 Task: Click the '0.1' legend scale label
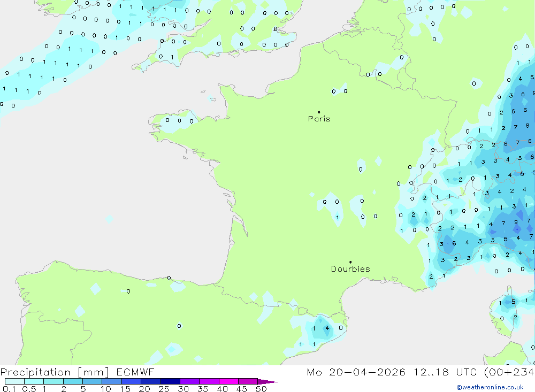click(x=9, y=389)
